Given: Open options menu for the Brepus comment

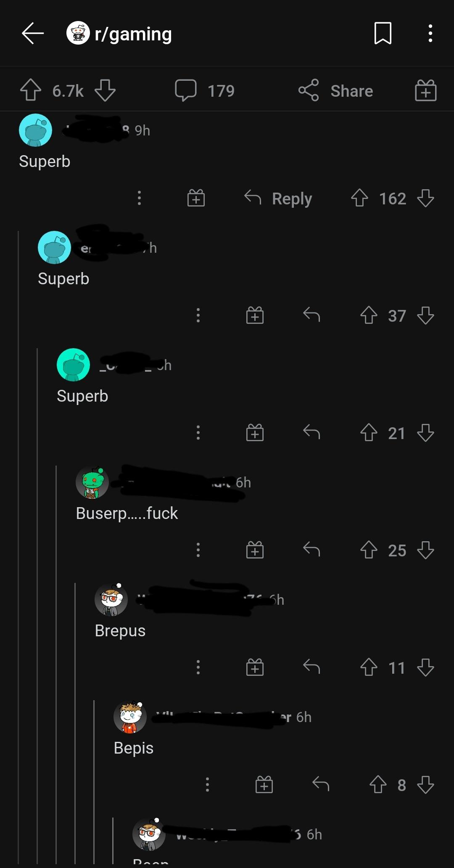Looking at the screenshot, I should (x=198, y=667).
